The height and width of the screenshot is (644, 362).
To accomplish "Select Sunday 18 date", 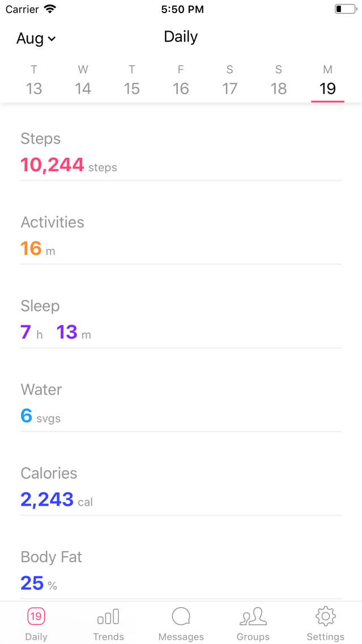I will pyautogui.click(x=279, y=80).
